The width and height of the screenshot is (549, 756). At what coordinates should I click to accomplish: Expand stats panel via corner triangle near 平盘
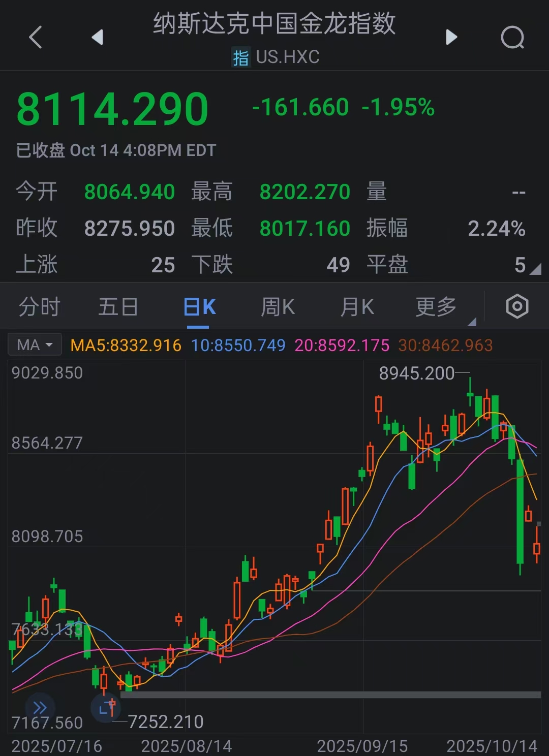pyautogui.click(x=535, y=269)
